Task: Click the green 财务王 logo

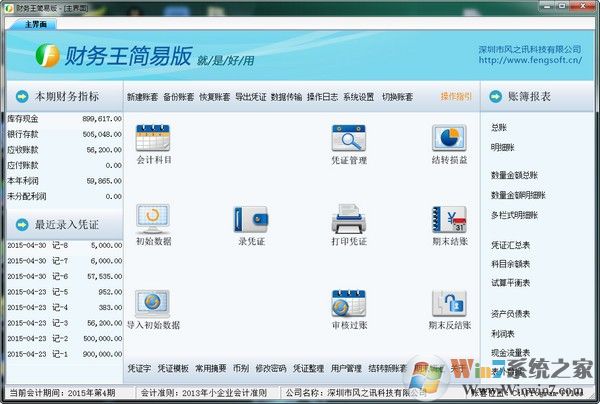Action: pos(48,55)
